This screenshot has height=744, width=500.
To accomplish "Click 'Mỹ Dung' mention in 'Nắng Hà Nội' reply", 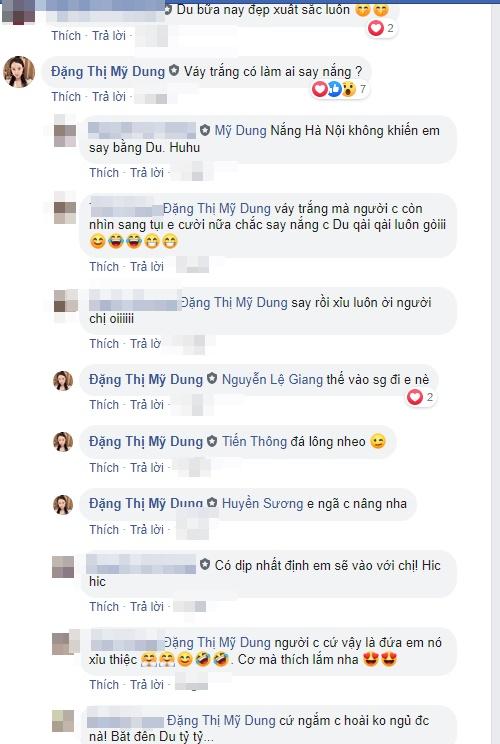I will click(241, 130).
